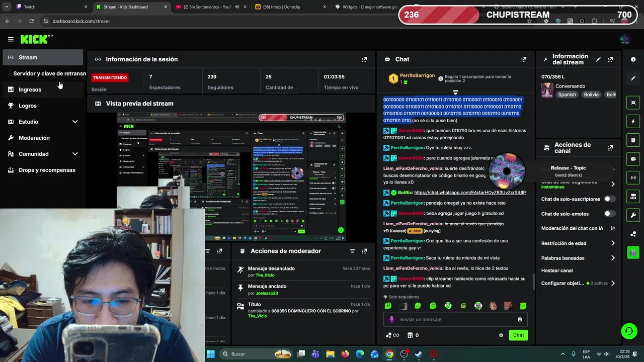
Task: Open the emoji picker in the message box
Action: tap(520, 319)
